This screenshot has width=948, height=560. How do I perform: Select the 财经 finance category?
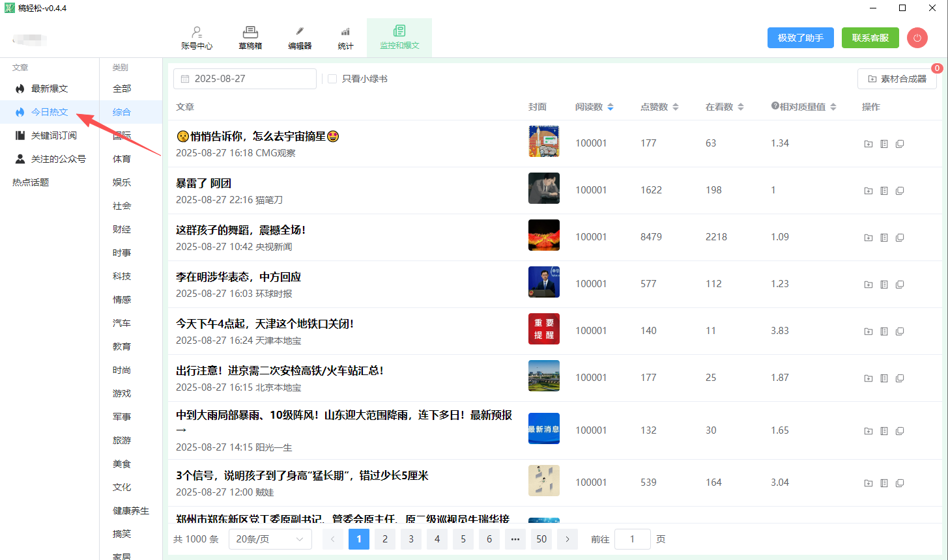pyautogui.click(x=122, y=229)
